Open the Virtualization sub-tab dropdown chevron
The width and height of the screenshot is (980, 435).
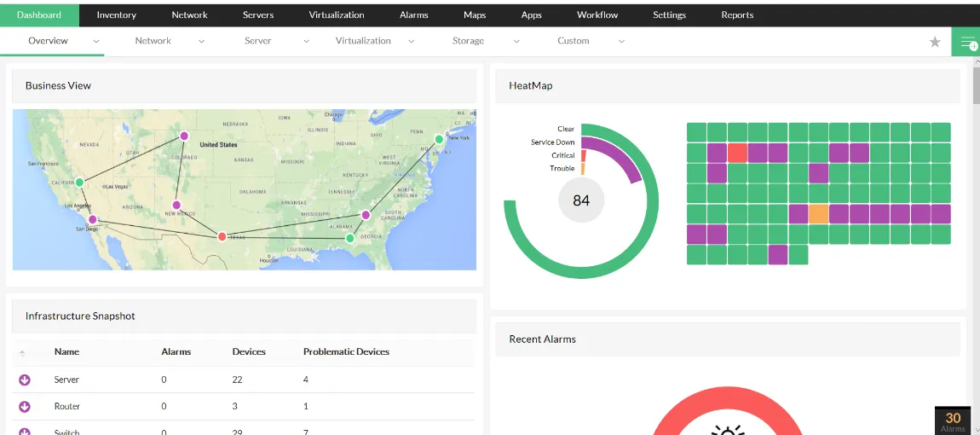click(411, 41)
